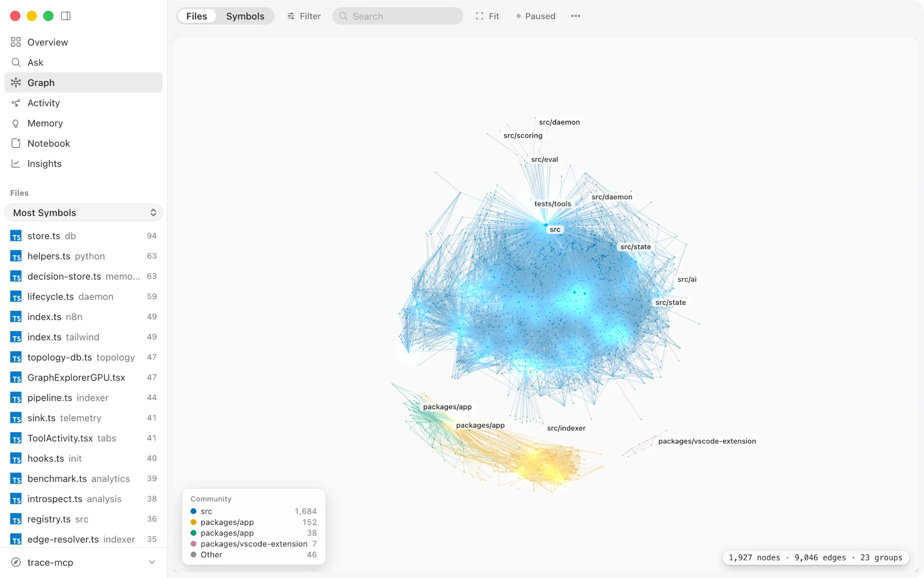Screen dimensions: 924x578
Task: Open the Overview grid icon
Action: (16, 42)
